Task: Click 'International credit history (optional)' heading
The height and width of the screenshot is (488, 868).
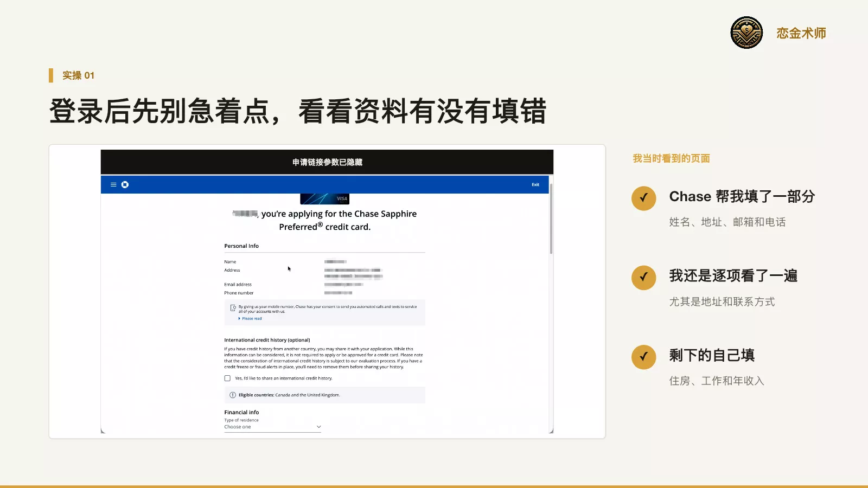Action: [x=267, y=341]
